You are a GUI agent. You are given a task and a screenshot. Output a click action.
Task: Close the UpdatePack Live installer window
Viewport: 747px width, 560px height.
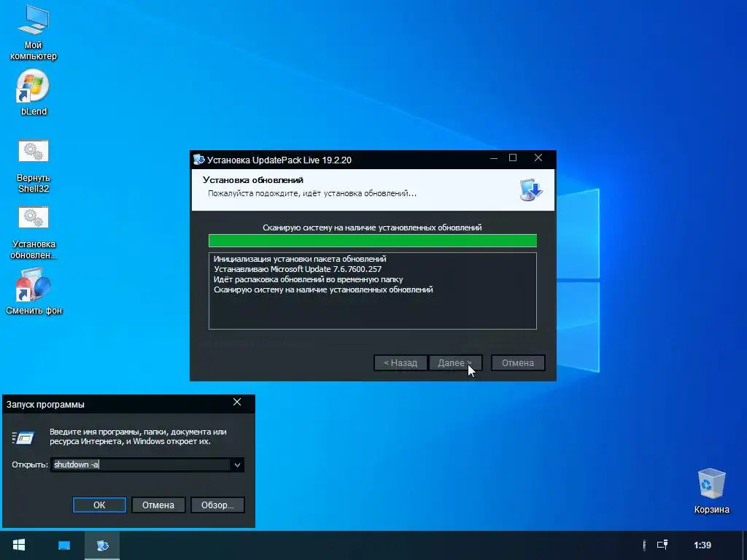tap(538, 158)
